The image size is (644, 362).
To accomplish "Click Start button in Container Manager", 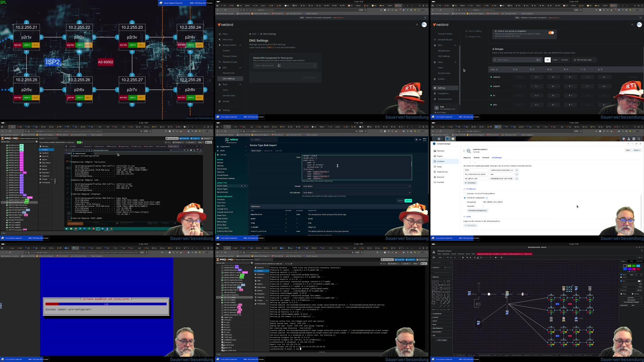I will coord(628,150).
